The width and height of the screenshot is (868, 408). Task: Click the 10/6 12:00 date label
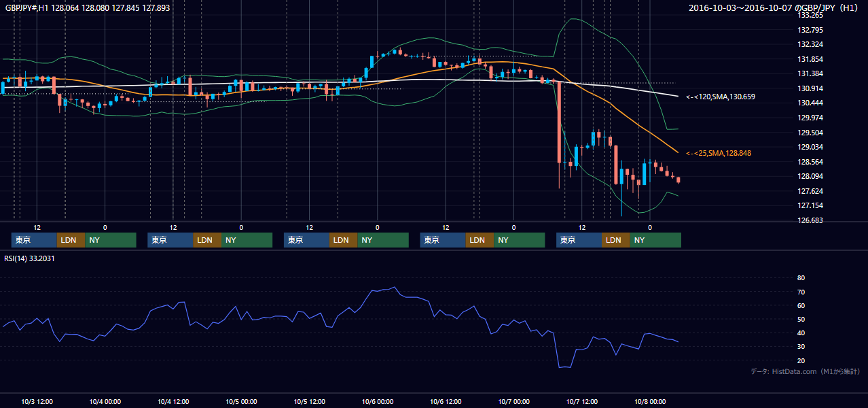tap(446, 402)
